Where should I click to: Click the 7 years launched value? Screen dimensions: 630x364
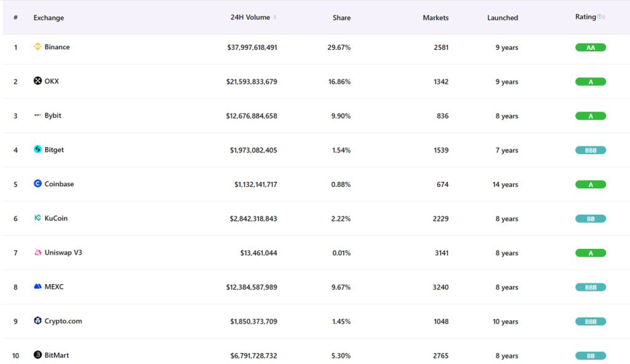pos(507,150)
